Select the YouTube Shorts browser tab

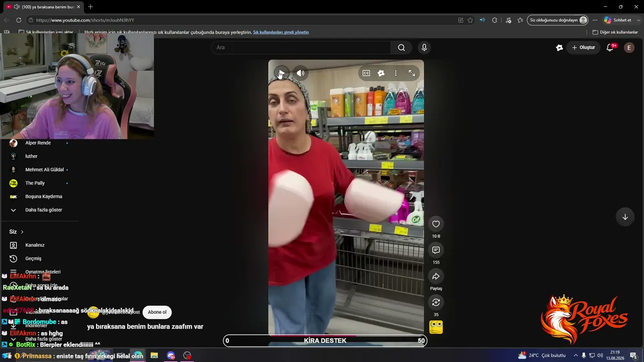pos(43,7)
